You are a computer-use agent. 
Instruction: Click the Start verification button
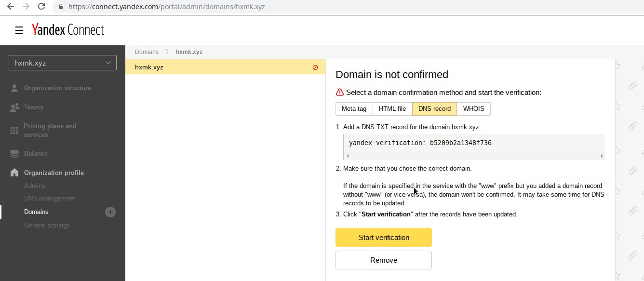[383, 237]
